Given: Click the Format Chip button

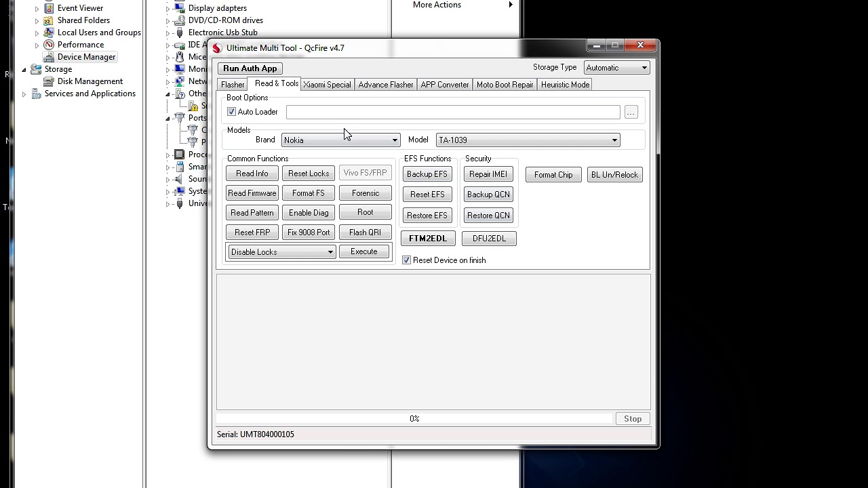Looking at the screenshot, I should pos(553,175).
